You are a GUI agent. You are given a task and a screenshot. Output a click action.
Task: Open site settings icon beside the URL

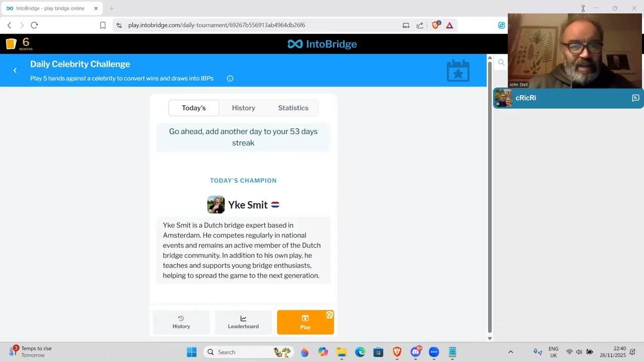pyautogui.click(x=119, y=25)
